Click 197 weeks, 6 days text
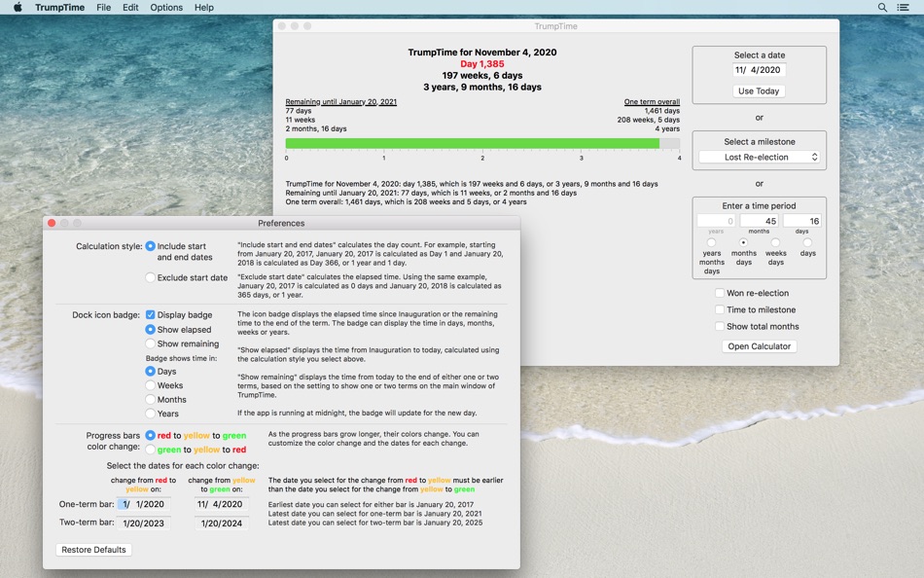The image size is (924, 578). tap(482, 76)
